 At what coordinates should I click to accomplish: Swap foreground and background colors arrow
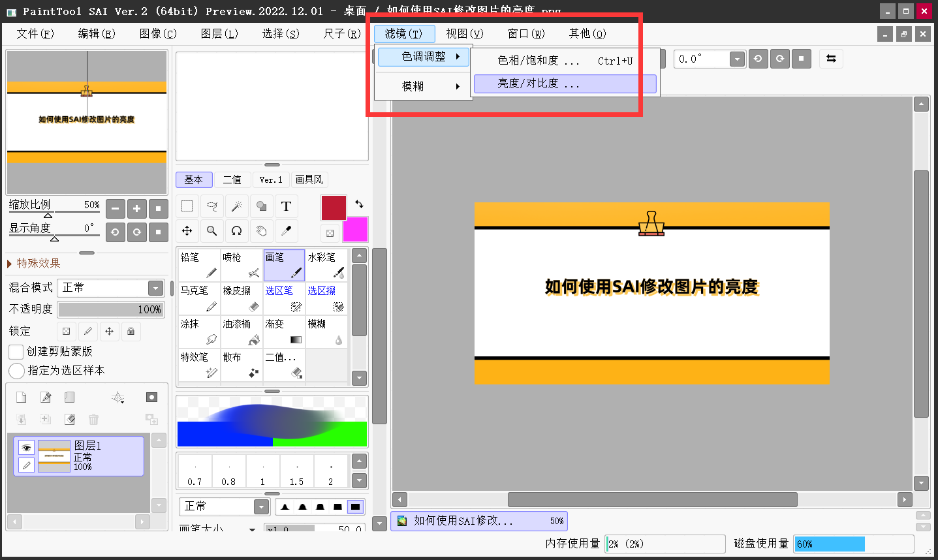pyautogui.click(x=359, y=204)
